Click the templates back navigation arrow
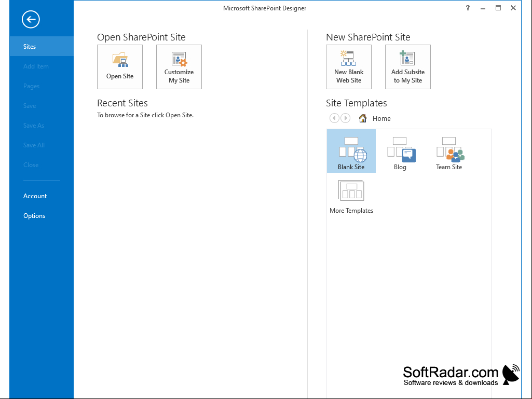Screen dimensions: 532x399 coord(334,118)
